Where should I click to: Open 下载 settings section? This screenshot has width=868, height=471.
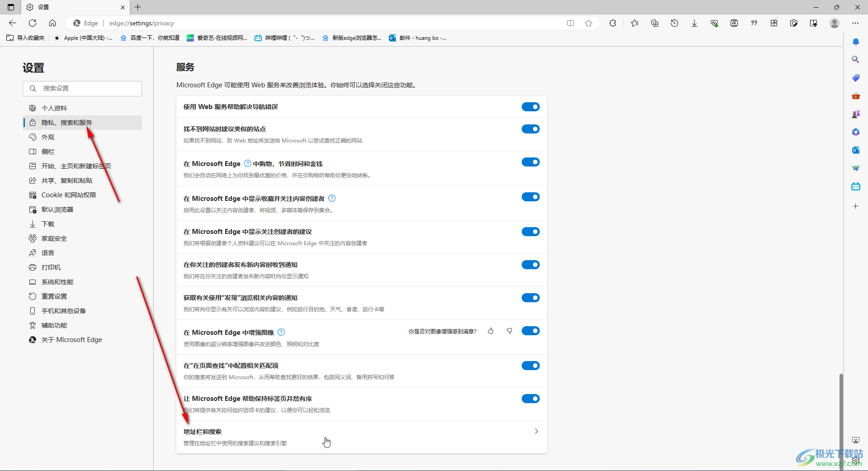(82, 224)
